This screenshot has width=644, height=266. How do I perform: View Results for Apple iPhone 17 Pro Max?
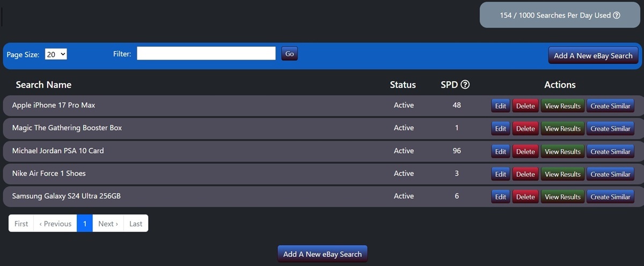562,106
